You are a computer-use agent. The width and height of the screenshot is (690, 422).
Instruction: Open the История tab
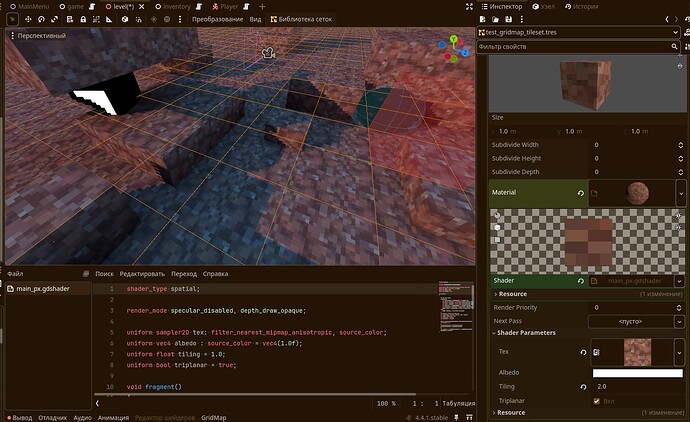(x=581, y=7)
